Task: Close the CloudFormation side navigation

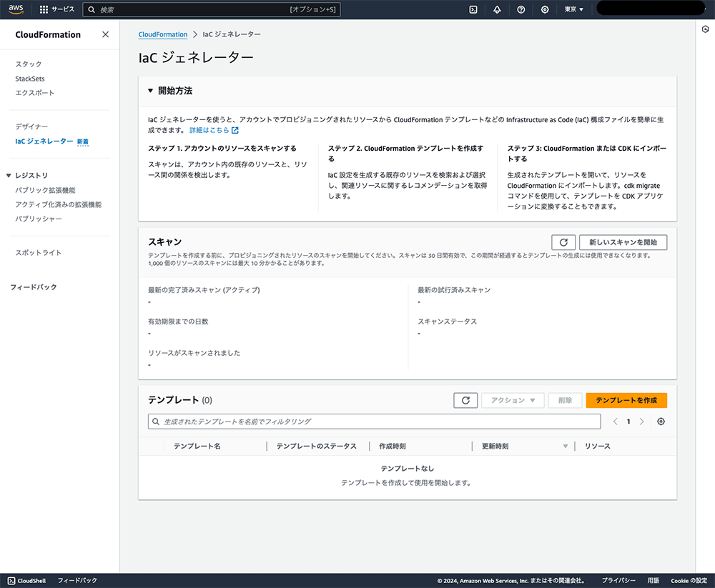Action: click(105, 34)
